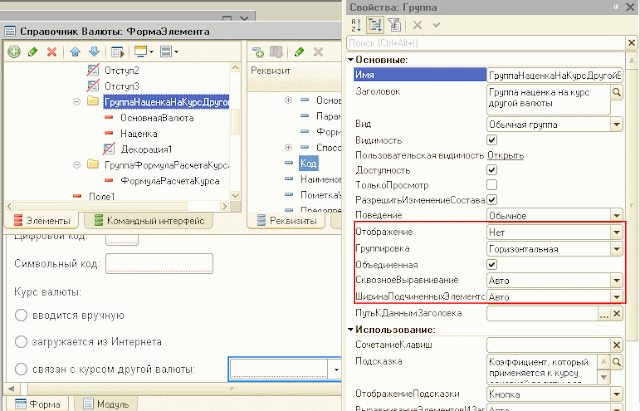Screen dimensions: 640x411
Task: Select the Наценка tree item
Action: coord(139,134)
